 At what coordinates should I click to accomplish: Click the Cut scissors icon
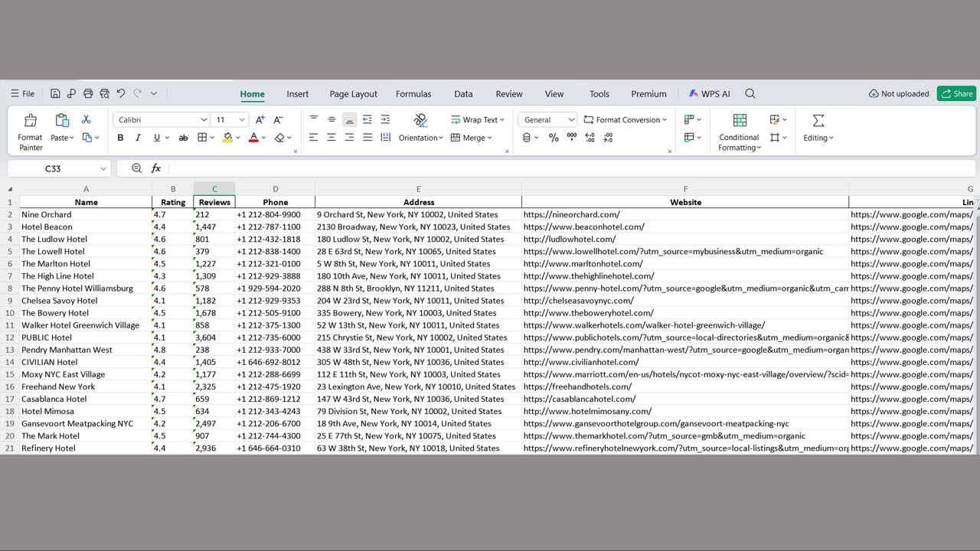tap(86, 119)
